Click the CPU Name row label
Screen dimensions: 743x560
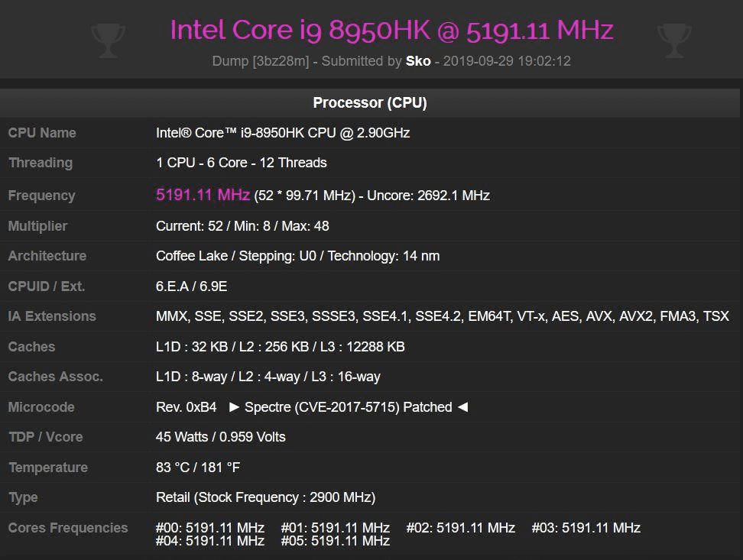click(42, 133)
